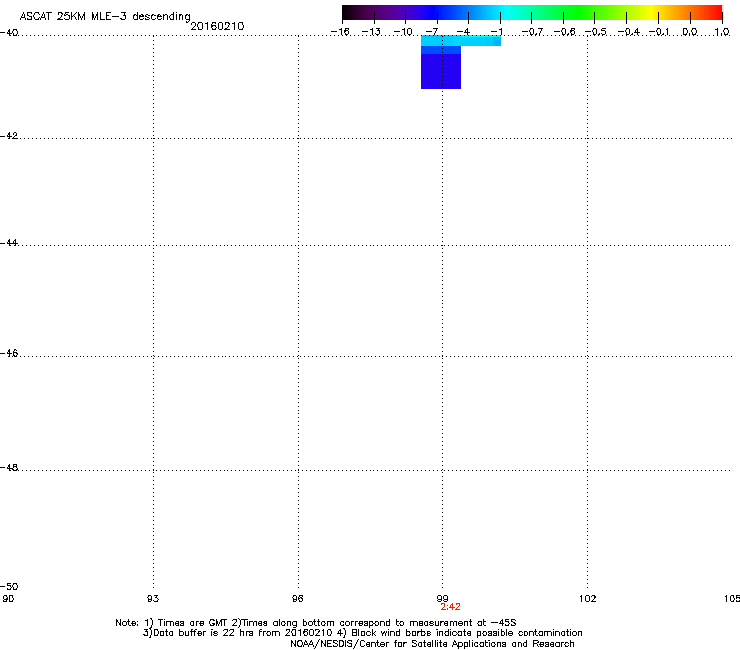Click the latitude label -42

coord(9,135)
